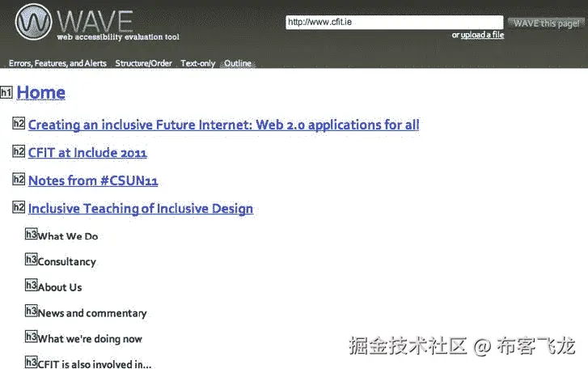588x369 pixels.
Task: Click the h3 icon beside News and commentary
Action: click(31, 311)
